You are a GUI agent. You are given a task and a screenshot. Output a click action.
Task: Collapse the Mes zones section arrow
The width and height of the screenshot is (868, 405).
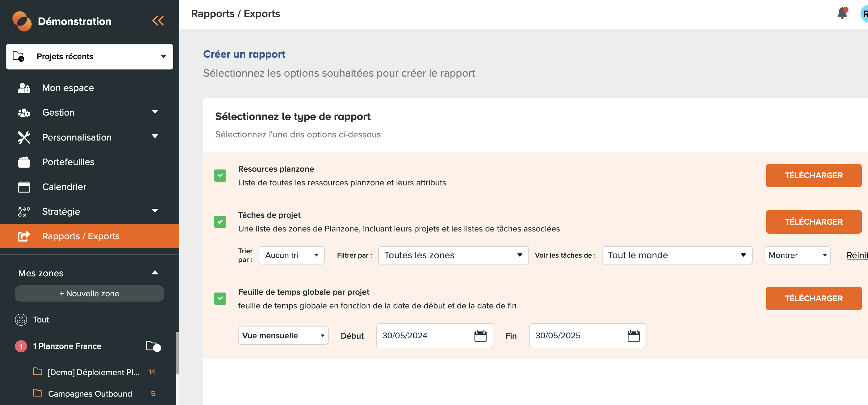(155, 273)
